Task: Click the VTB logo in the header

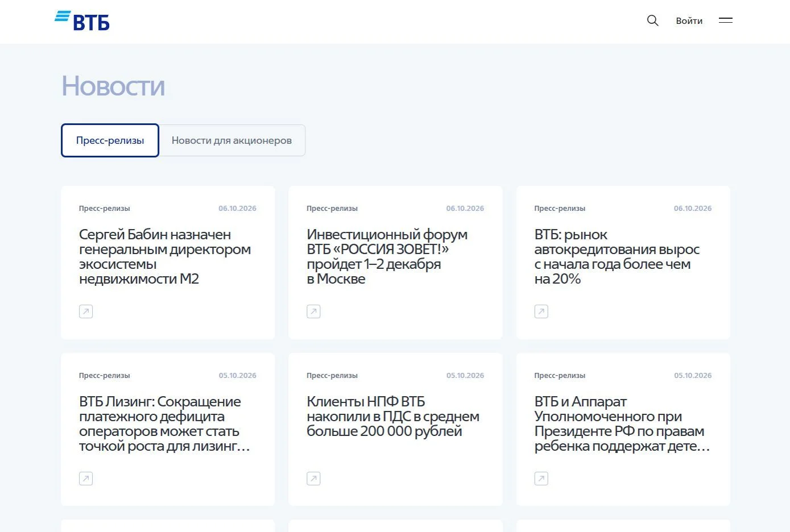Action: (82, 21)
